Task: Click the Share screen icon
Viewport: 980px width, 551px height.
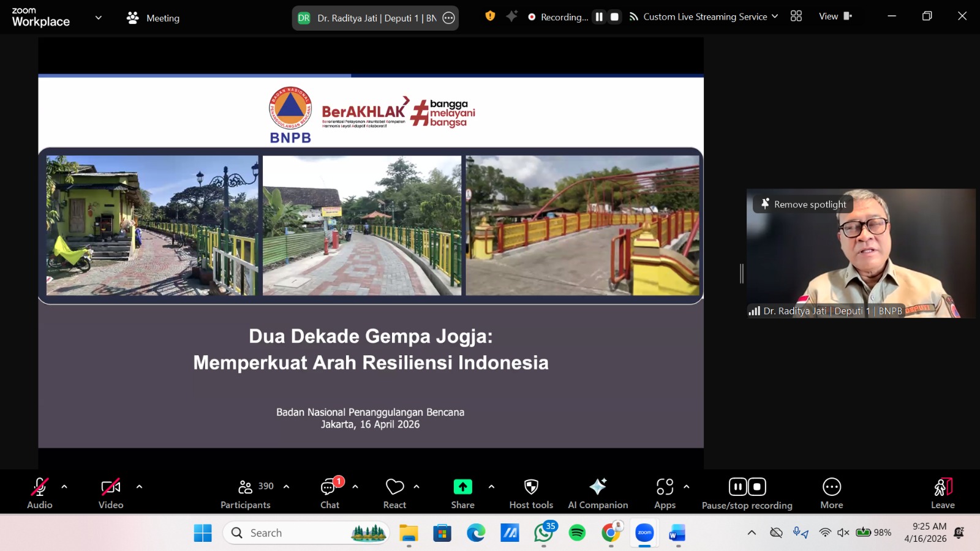Action: (x=462, y=487)
